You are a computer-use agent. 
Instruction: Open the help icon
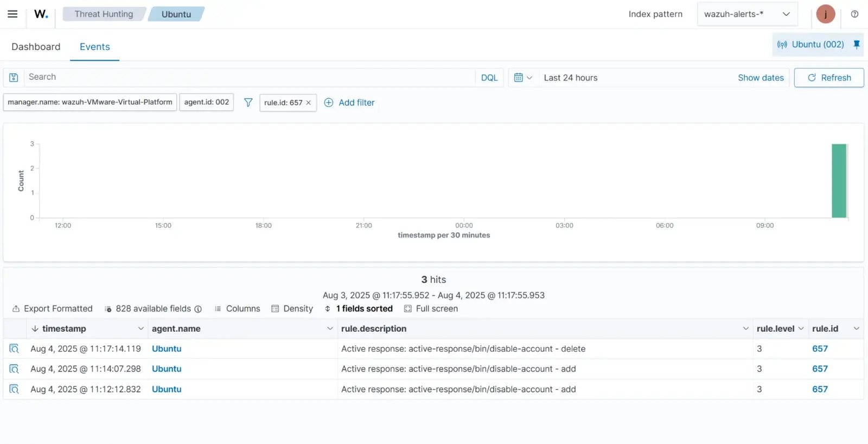854,14
